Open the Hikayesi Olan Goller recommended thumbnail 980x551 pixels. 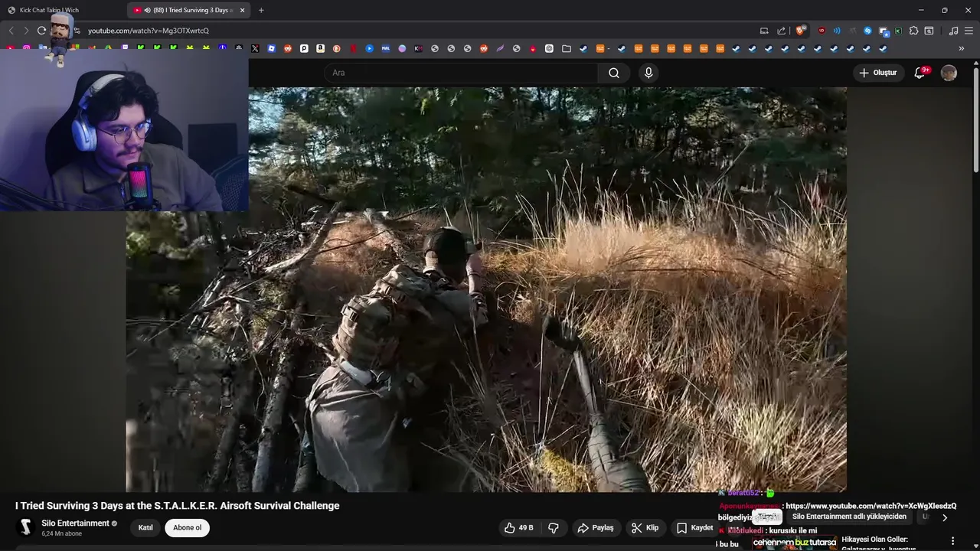794,543
